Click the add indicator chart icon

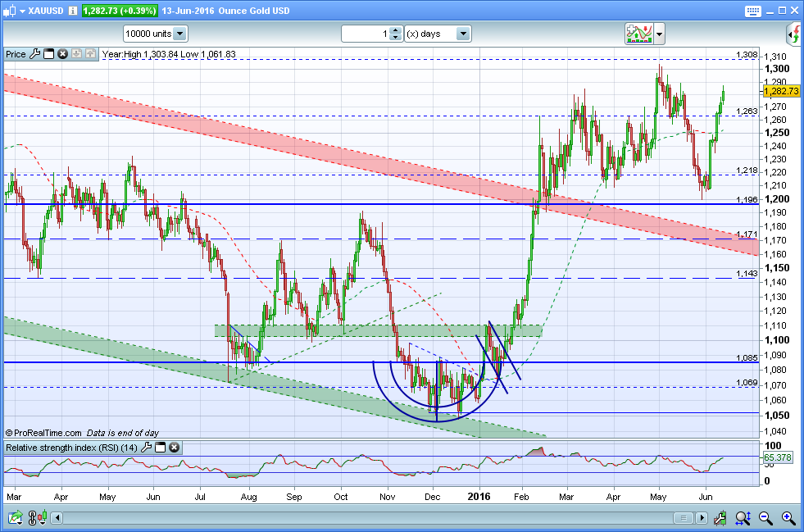click(638, 34)
